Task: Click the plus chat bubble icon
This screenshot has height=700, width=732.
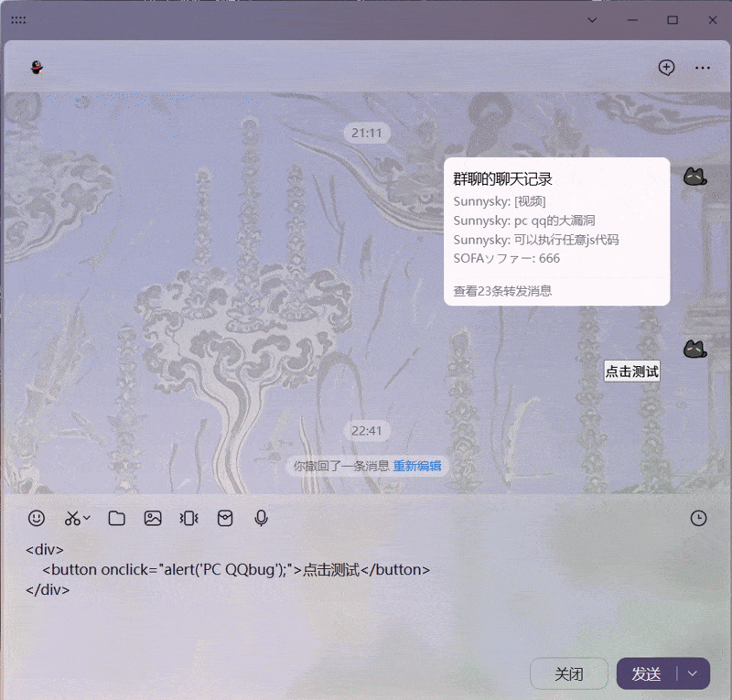Action: pyautogui.click(x=666, y=68)
